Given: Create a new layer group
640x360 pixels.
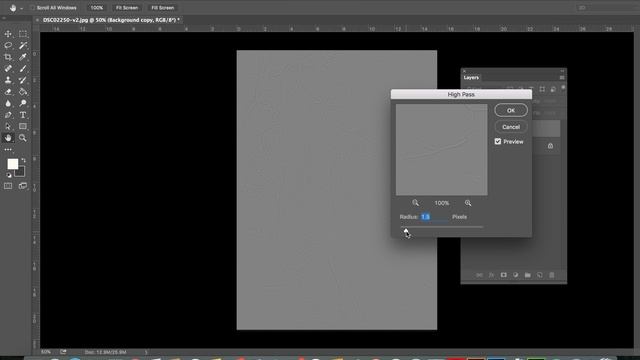Looking at the screenshot, I should tap(527, 275).
